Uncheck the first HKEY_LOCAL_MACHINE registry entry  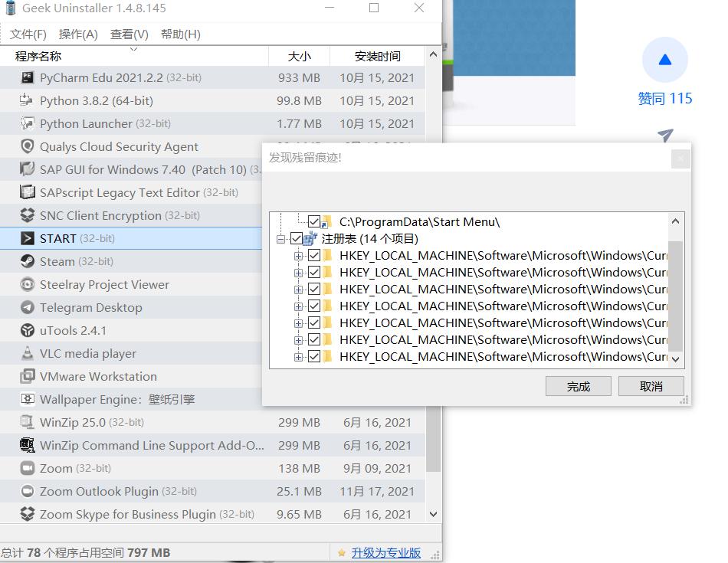pos(314,255)
